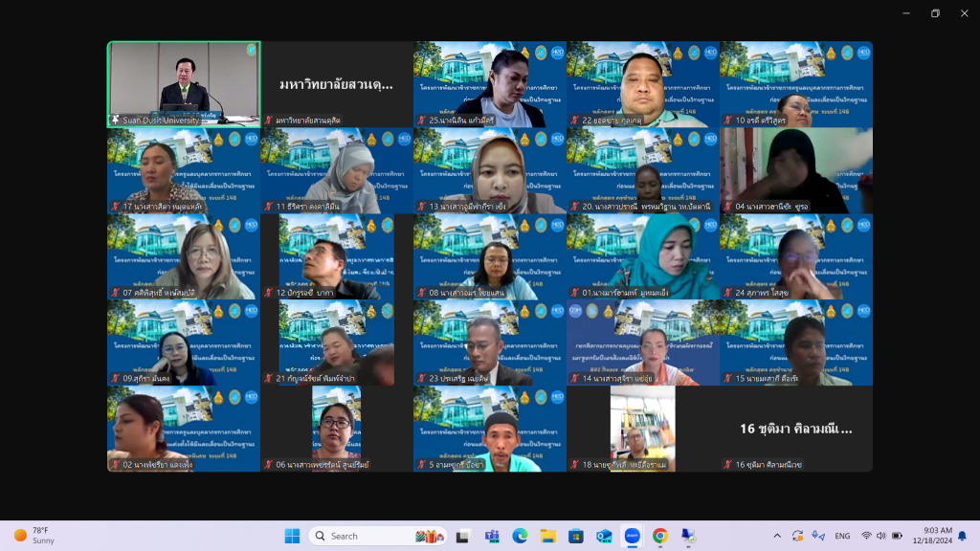Viewport: 980px width, 551px height.
Task: Open File Explorer from the taskbar
Action: tap(547, 536)
